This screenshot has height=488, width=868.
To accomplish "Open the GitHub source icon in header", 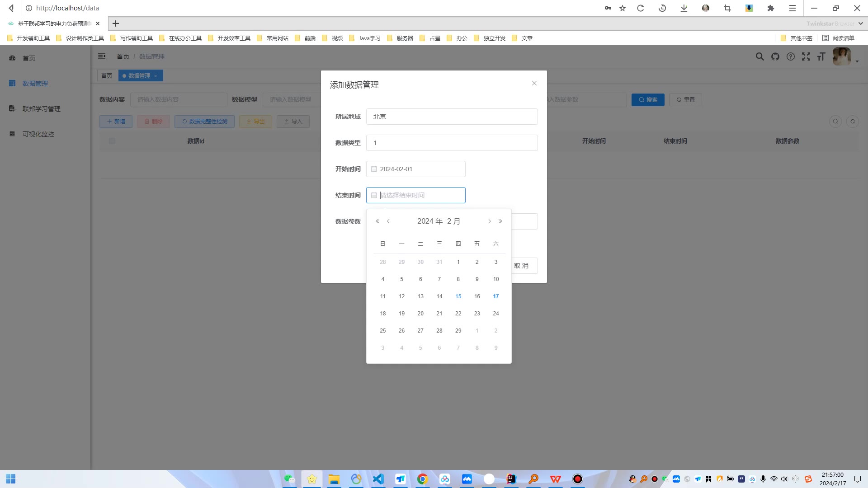I will pos(775,56).
